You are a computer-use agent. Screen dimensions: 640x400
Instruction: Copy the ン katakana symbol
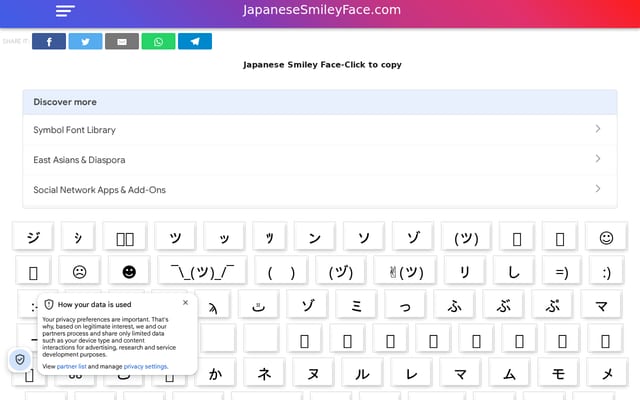point(315,237)
